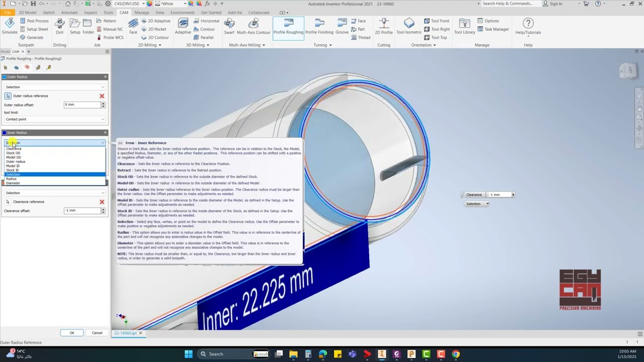Open Help/Tutorials in the ribbon

(x=528, y=26)
